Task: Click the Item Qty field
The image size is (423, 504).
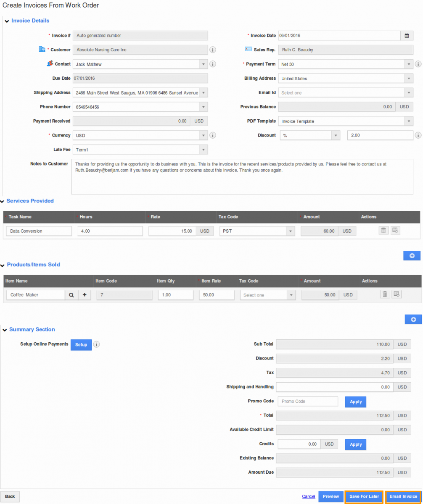Action: click(x=175, y=295)
